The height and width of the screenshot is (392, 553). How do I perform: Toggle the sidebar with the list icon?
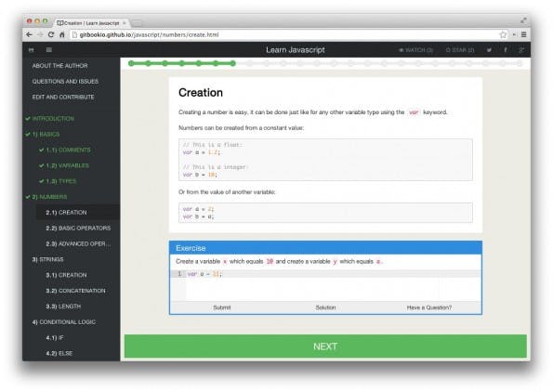[x=49, y=50]
